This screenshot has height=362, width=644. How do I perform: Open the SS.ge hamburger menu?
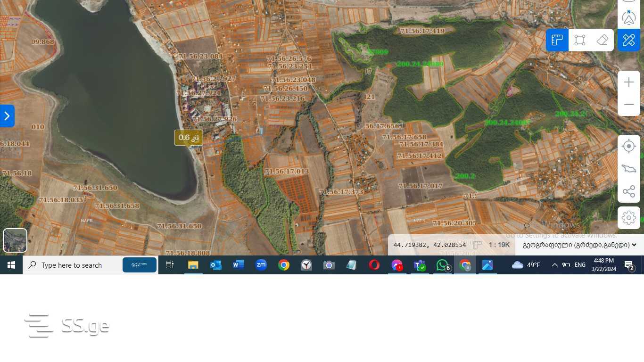(38, 326)
